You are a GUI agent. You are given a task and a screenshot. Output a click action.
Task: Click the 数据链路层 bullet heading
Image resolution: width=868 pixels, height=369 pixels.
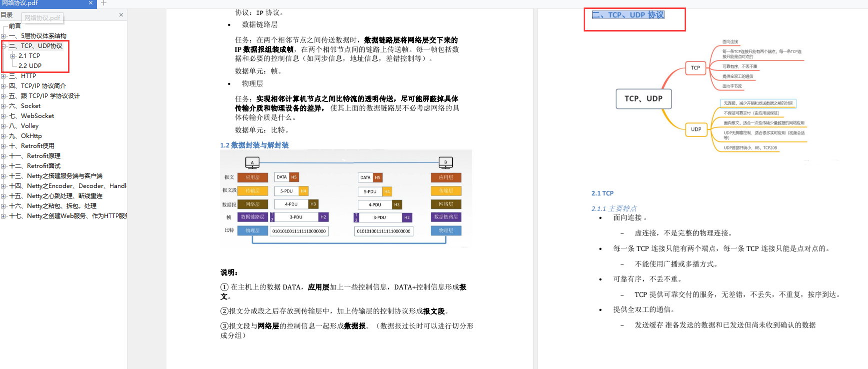260,24
